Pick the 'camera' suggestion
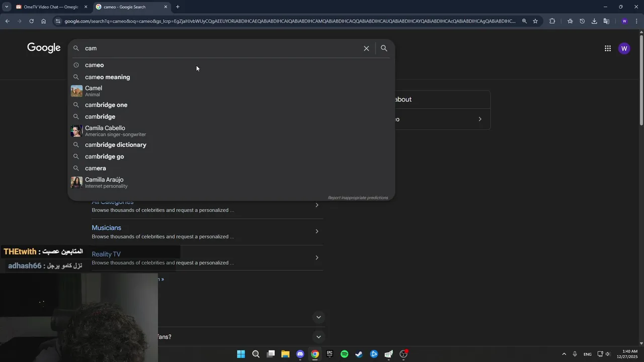644x362 pixels. point(231,168)
